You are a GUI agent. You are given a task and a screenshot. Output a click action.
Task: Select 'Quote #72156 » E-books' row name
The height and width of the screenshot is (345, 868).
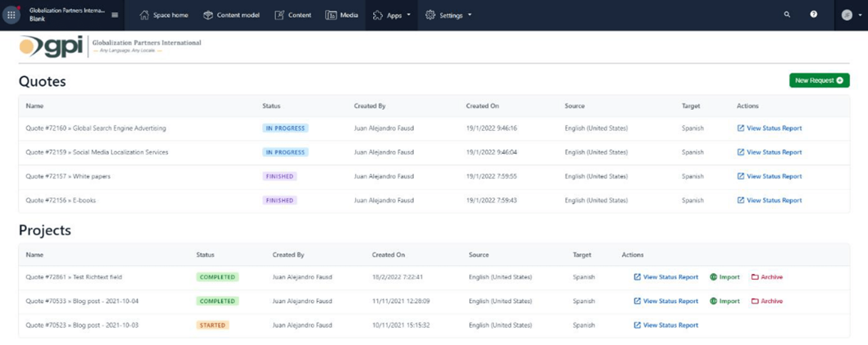pyautogui.click(x=61, y=200)
